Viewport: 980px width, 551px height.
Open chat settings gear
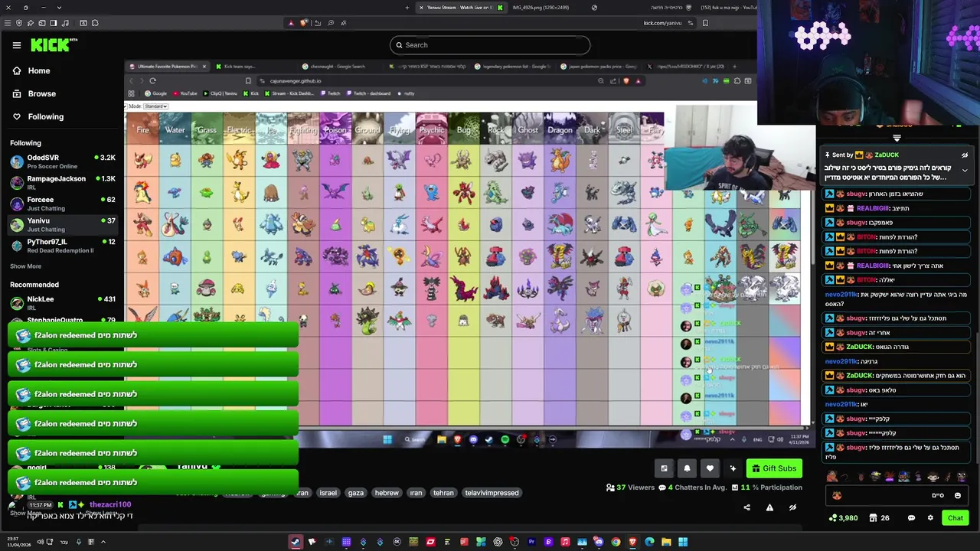[x=930, y=518]
